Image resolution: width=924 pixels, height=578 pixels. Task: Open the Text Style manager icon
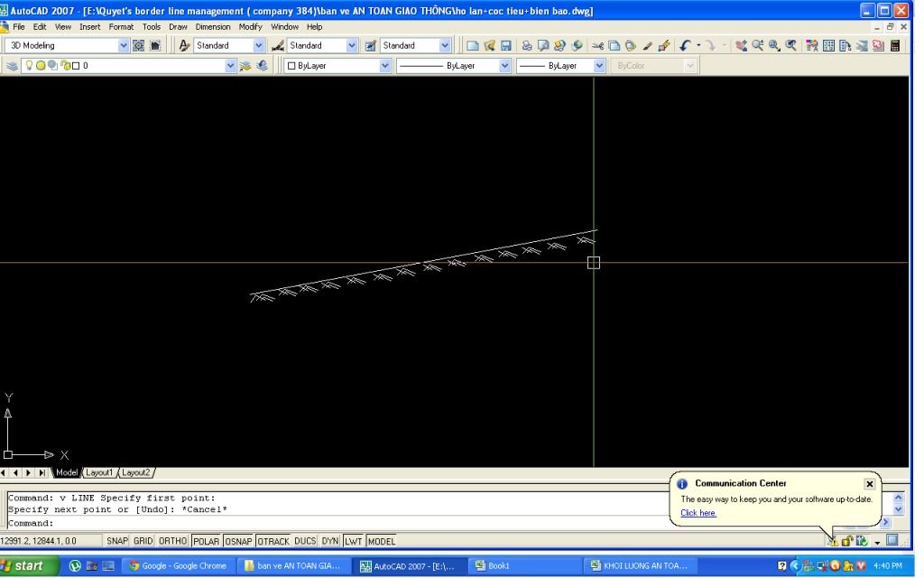[184, 45]
